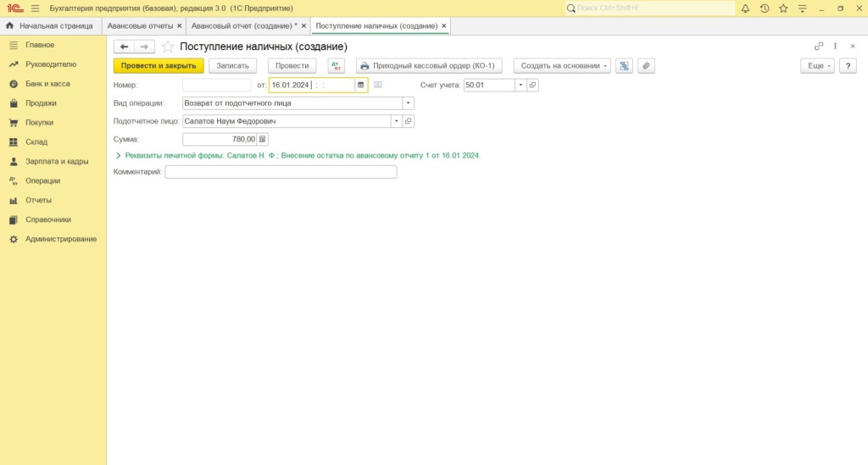The height and width of the screenshot is (465, 868).
Task: Click the paperclip attached files icon
Action: [x=646, y=65]
